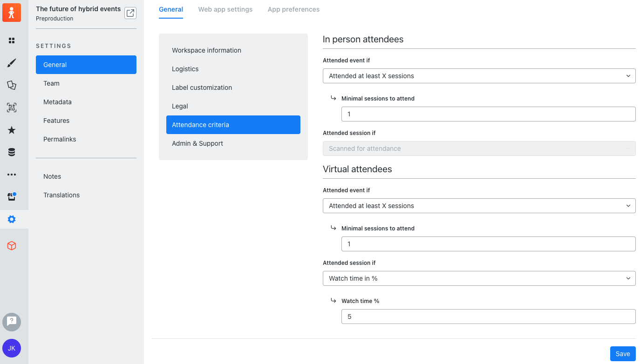Open the integrations icon with notification dot

[x=11, y=196]
